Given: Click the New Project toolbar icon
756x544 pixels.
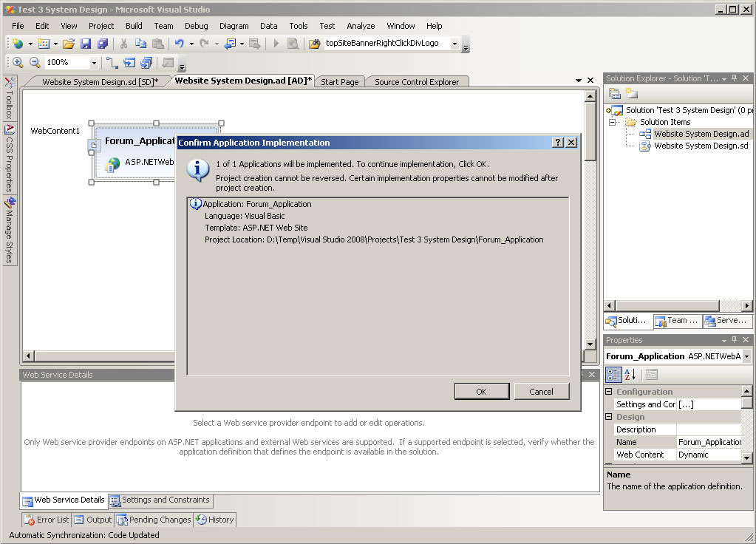Looking at the screenshot, I should [x=18, y=44].
